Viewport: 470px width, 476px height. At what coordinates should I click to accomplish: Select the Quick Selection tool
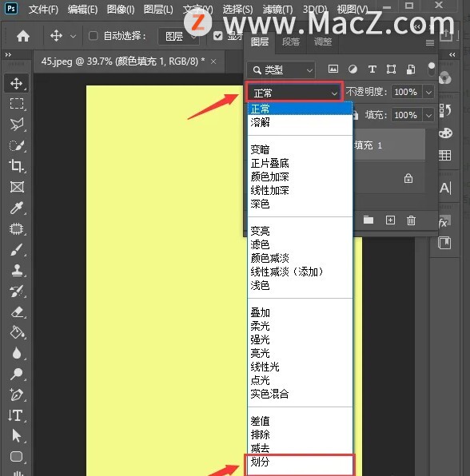(x=17, y=145)
